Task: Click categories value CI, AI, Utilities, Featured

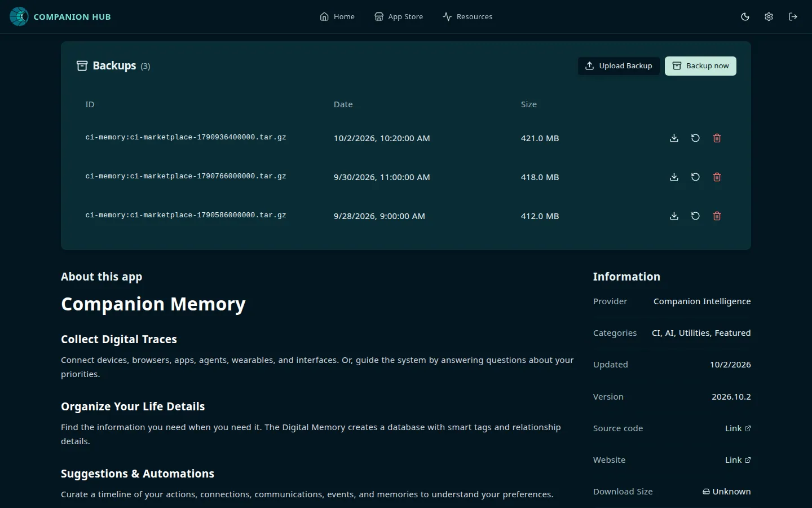Action: 701,333
